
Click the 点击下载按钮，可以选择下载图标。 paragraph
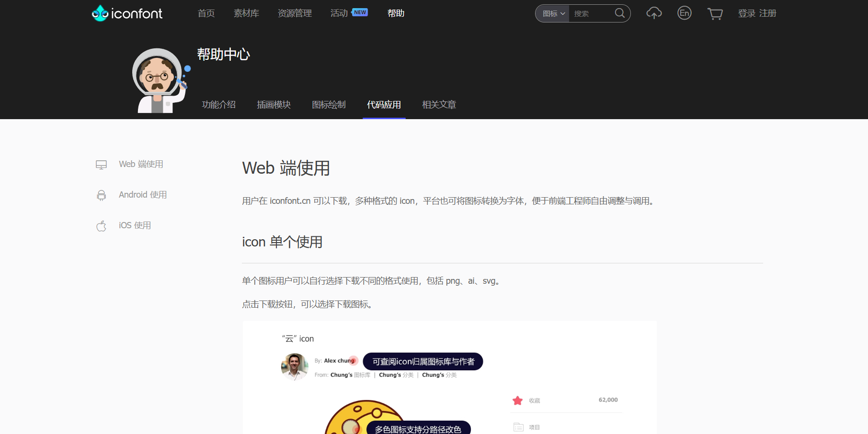[x=308, y=304]
